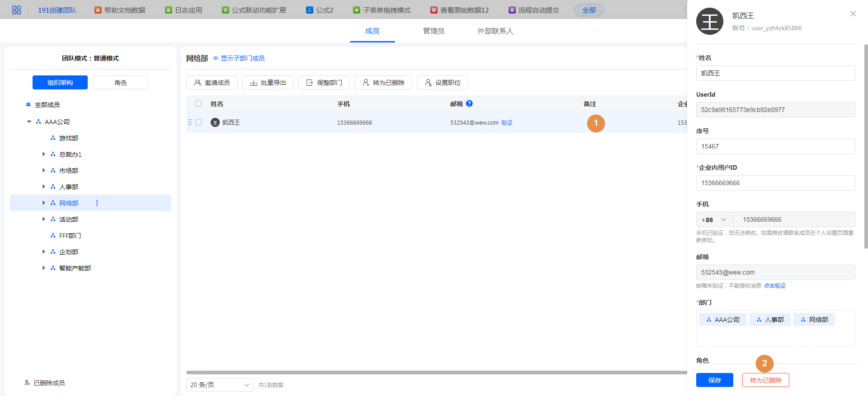
Task: Toggle the select-all checkbox in table header
Action: tap(198, 103)
